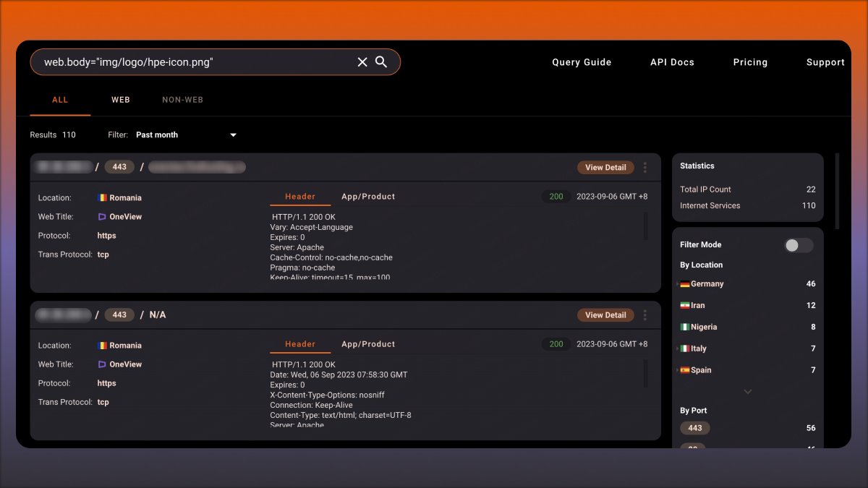Click the 200 status badge in N/A result

pyautogui.click(x=556, y=344)
